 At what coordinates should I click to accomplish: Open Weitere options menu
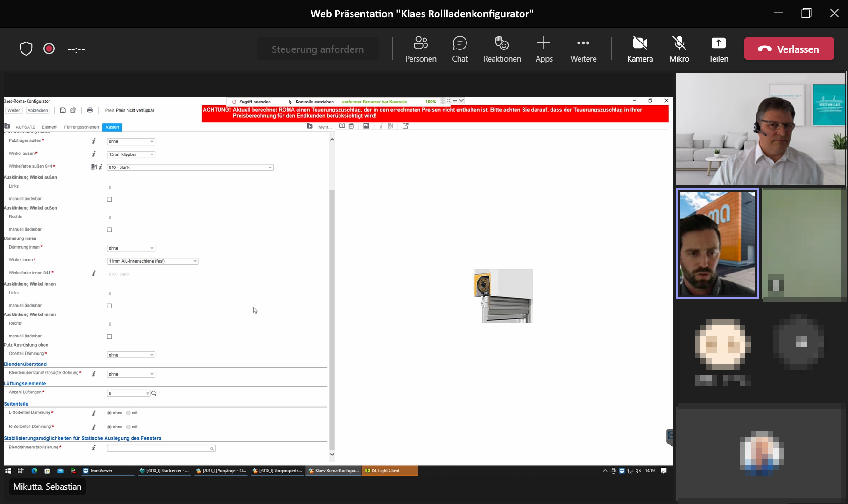(583, 49)
